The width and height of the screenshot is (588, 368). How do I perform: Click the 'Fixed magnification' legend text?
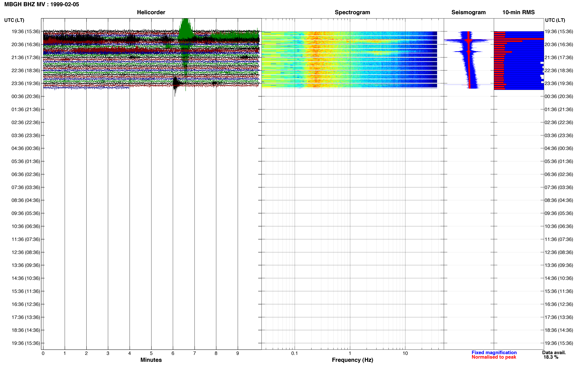(x=494, y=352)
